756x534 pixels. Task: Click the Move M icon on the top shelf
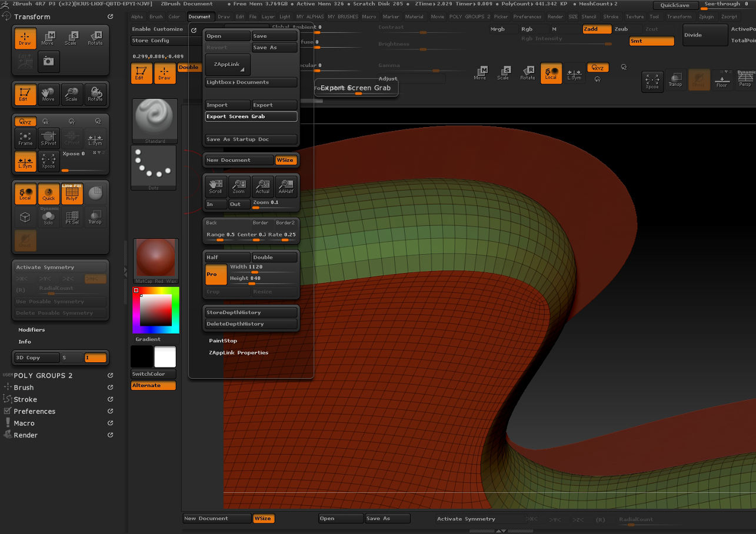(480, 74)
